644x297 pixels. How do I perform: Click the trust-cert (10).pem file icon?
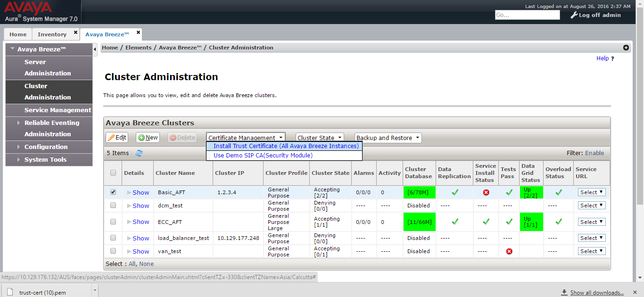tap(10, 292)
